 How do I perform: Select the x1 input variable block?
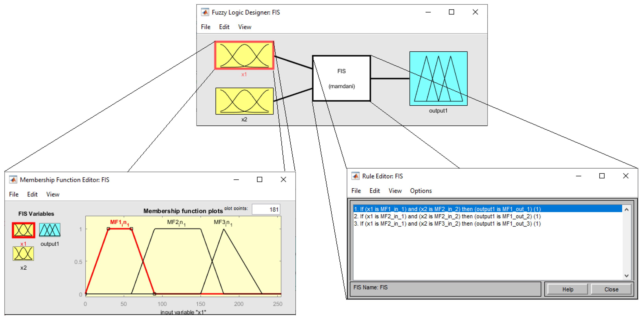[244, 55]
